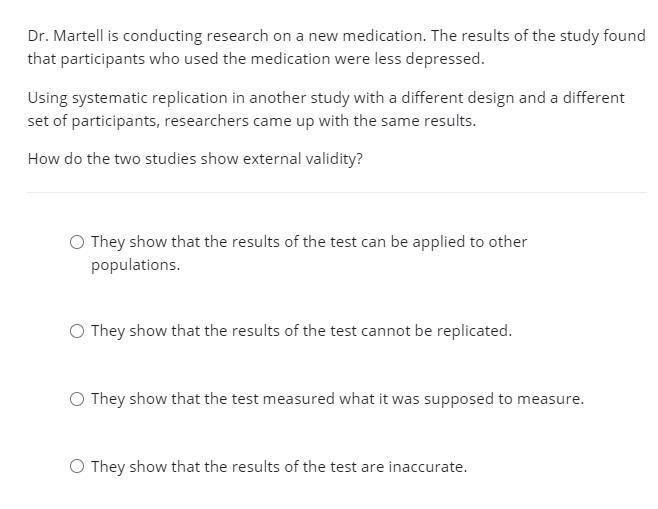Click the answer text about other populations
This screenshot has width=658, height=509.
tap(309, 253)
